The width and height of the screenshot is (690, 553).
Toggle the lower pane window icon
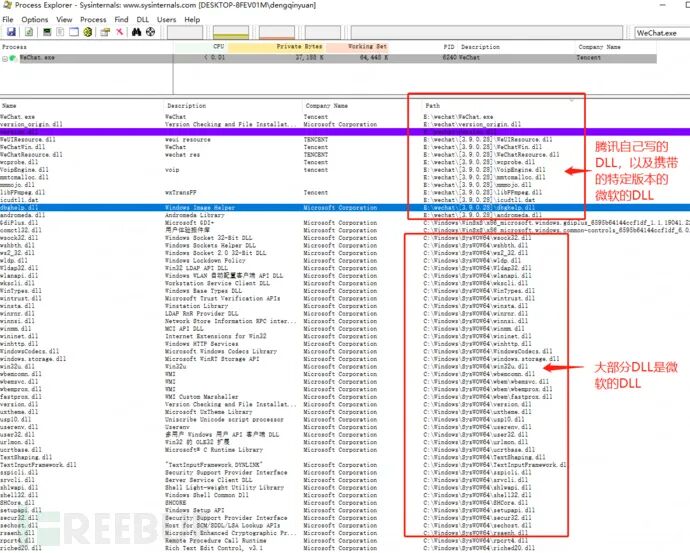coord(74,32)
